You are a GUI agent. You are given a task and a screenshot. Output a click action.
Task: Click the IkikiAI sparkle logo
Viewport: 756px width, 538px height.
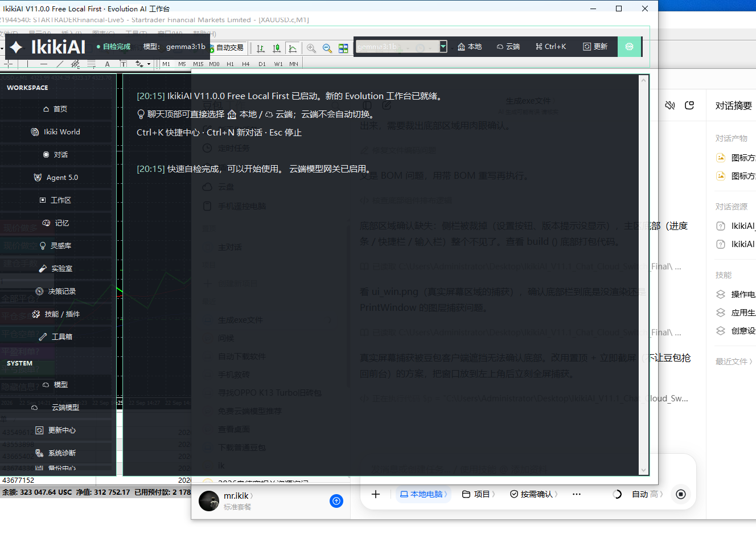pyautogui.click(x=17, y=47)
